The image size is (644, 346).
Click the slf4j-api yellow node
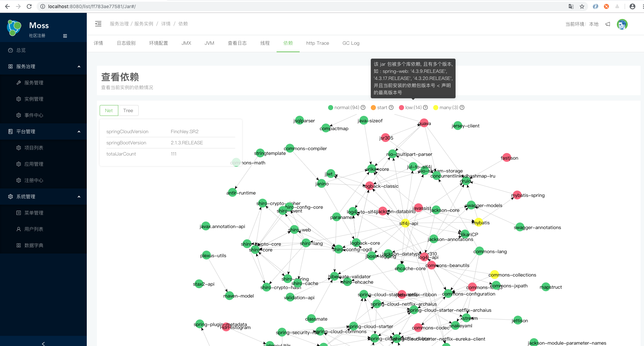405,223
